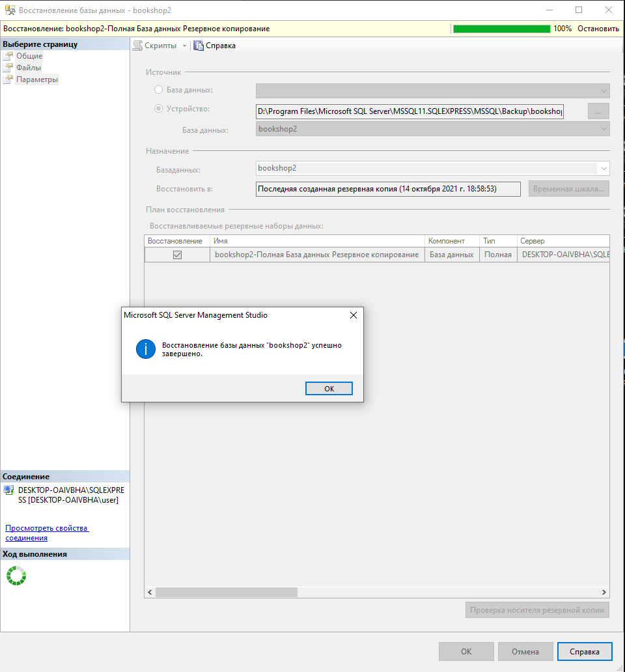Click the blue information icon in dialog
This screenshot has width=625, height=672.
point(146,349)
